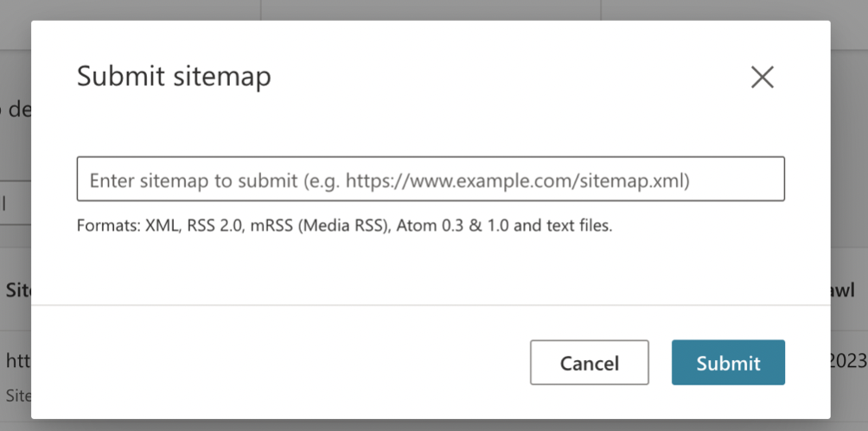Click the divider line above the dialog buttons

point(431,305)
